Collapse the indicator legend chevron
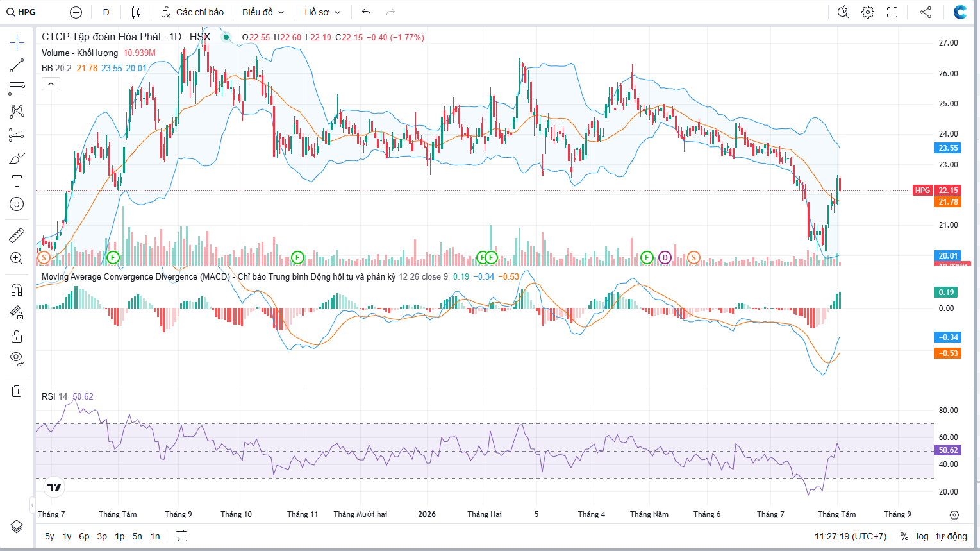 coord(51,83)
